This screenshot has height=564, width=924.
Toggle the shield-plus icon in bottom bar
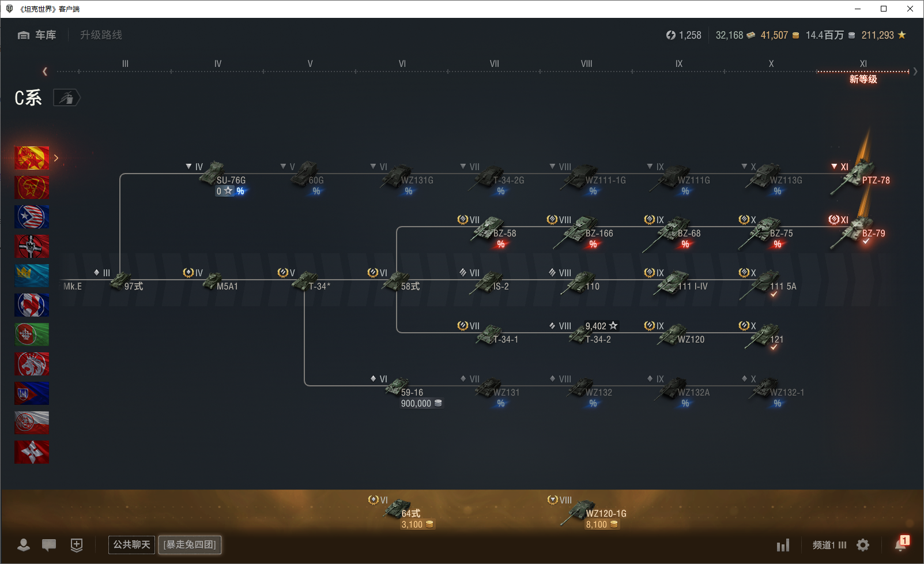(x=77, y=545)
